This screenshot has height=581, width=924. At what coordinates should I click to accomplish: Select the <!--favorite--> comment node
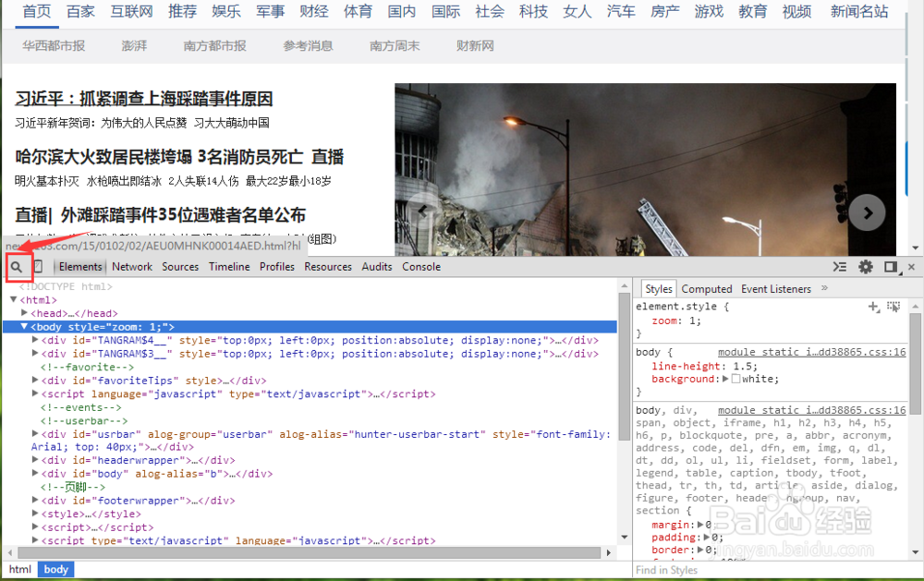pos(87,367)
